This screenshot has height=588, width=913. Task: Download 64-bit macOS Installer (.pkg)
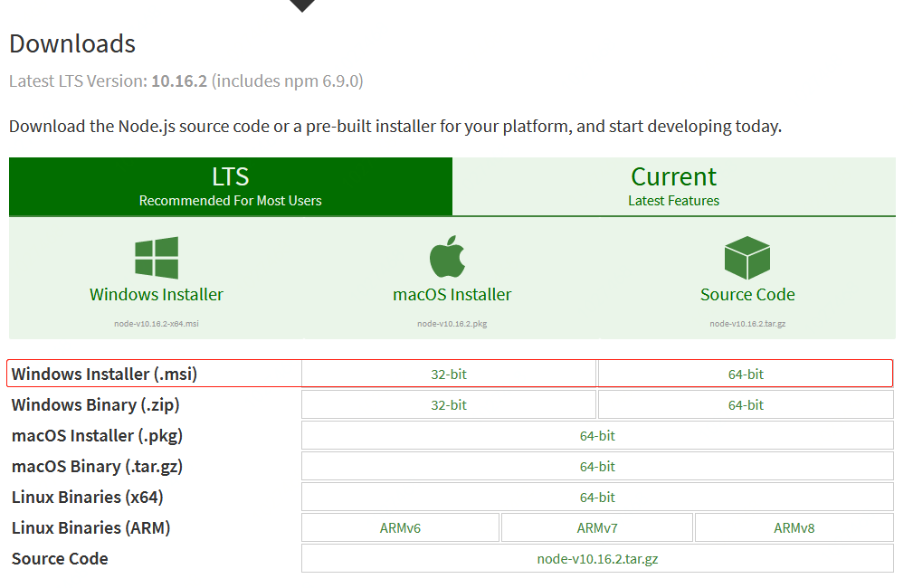[x=597, y=435]
